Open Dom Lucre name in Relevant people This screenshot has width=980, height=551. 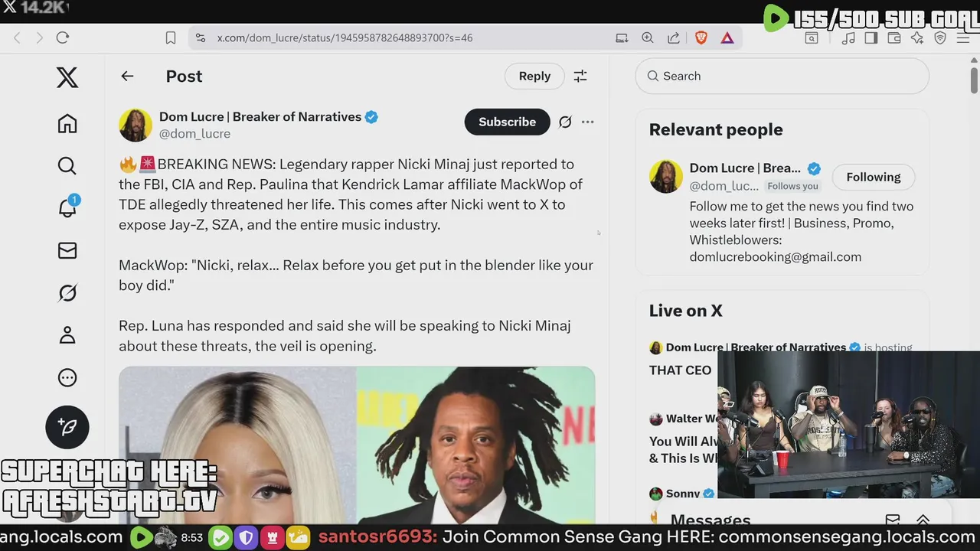[x=745, y=168]
